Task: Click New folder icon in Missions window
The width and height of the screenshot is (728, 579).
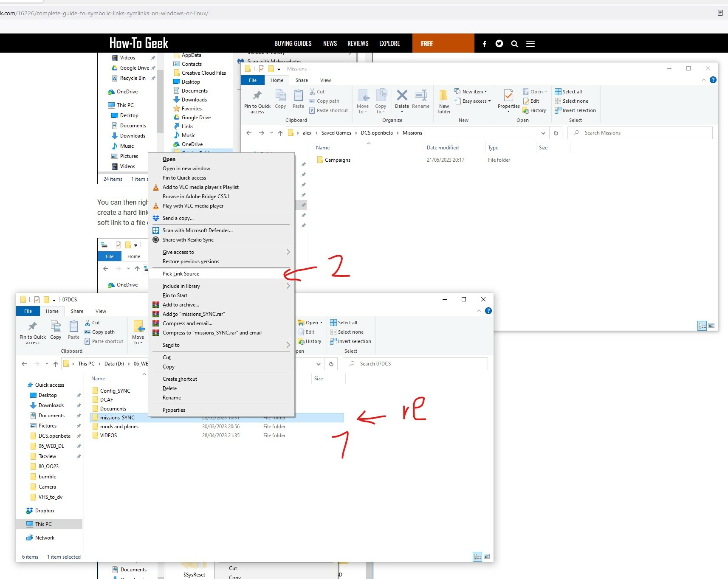Action: click(x=444, y=102)
